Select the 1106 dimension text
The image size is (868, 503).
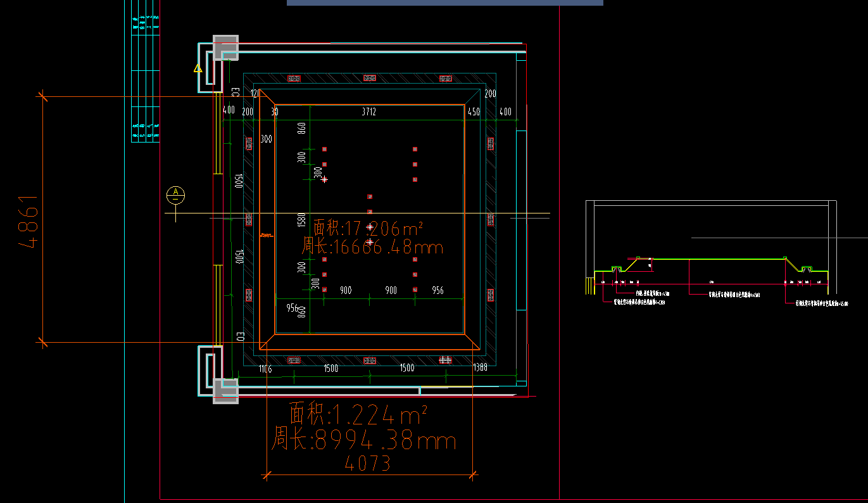265,368
